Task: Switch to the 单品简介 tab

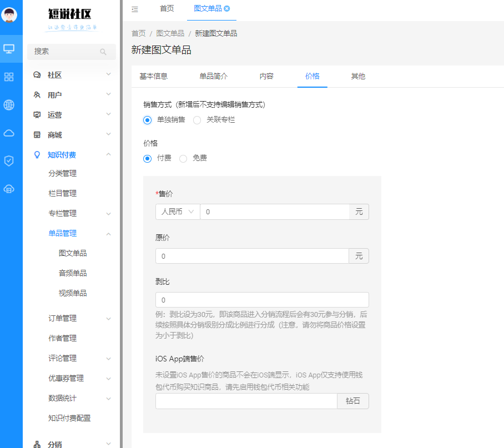Action: (214, 76)
